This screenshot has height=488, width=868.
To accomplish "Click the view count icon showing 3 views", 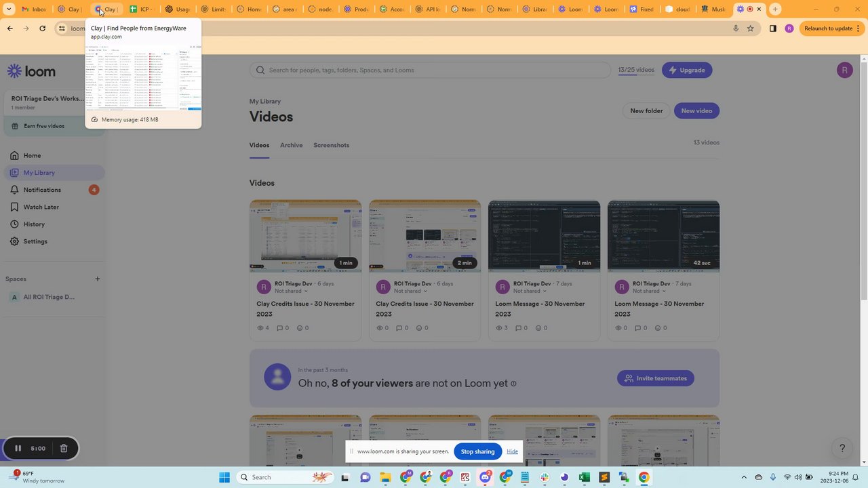I will pos(499,328).
